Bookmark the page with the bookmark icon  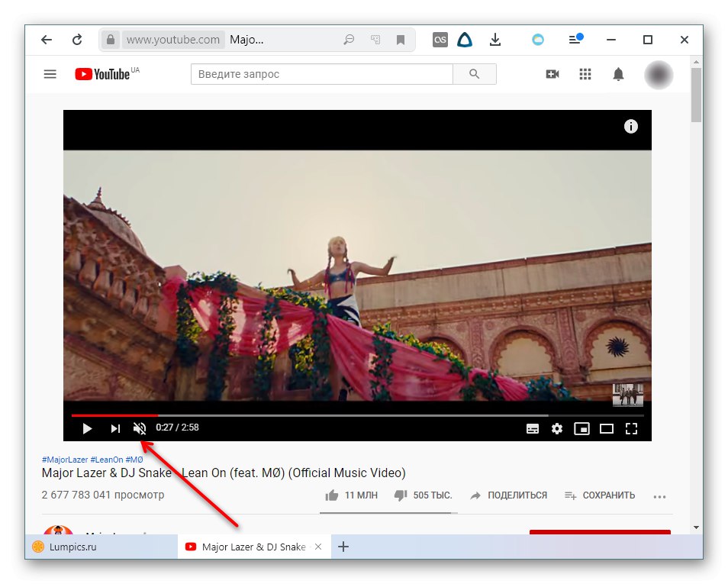(401, 40)
